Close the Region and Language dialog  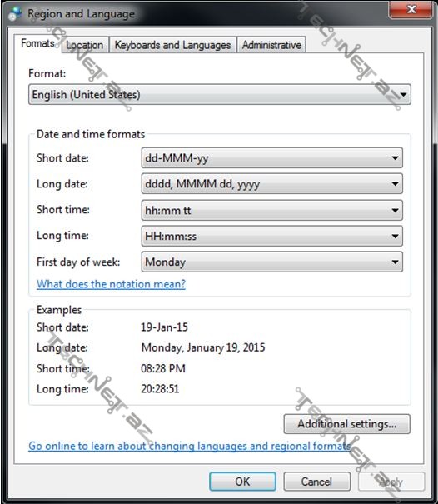point(410,10)
